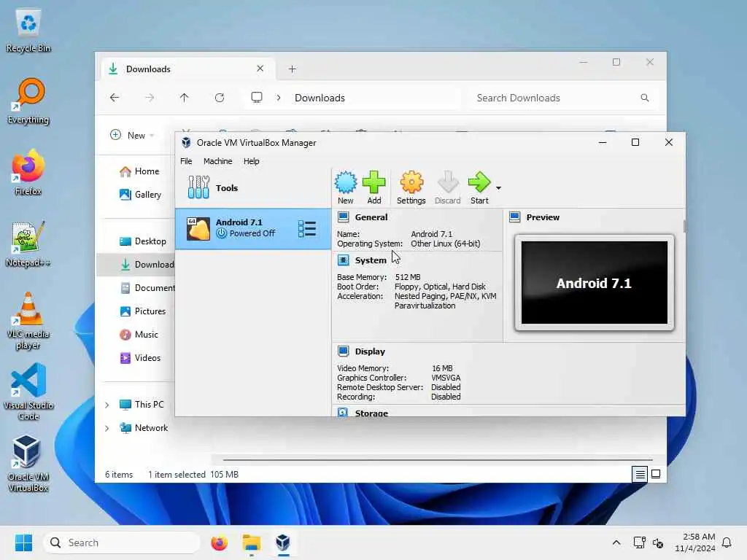The width and height of the screenshot is (747, 560).
Task: Select the Notepad++ desktop shortcut
Action: coord(28,244)
